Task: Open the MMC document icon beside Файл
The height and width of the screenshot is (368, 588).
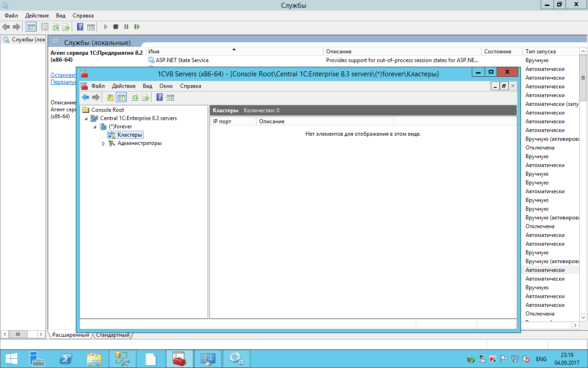Action: (84, 86)
